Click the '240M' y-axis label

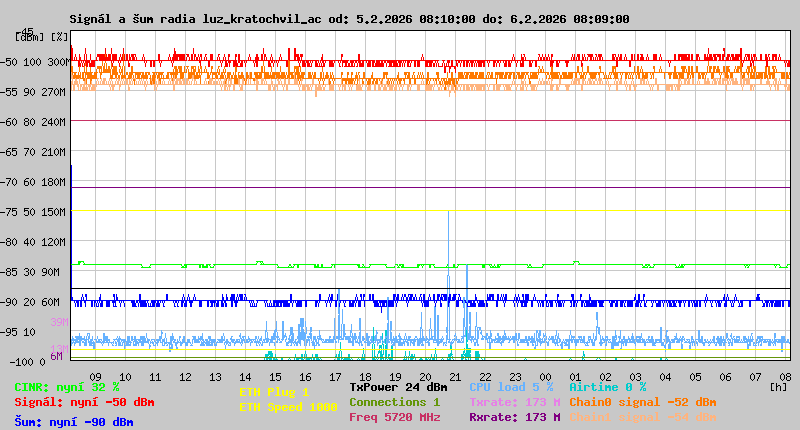point(54,122)
